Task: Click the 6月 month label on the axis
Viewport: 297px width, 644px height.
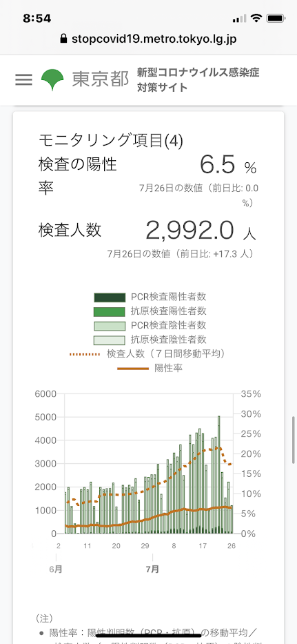Action: (x=56, y=569)
